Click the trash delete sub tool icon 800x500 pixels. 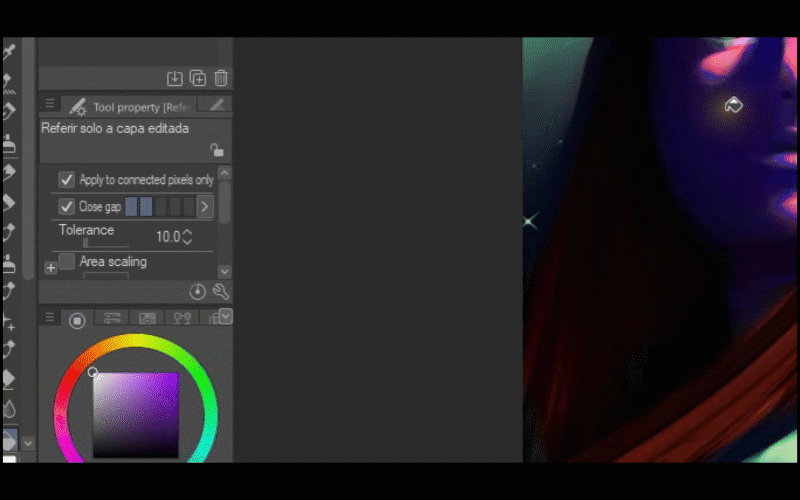tap(220, 78)
